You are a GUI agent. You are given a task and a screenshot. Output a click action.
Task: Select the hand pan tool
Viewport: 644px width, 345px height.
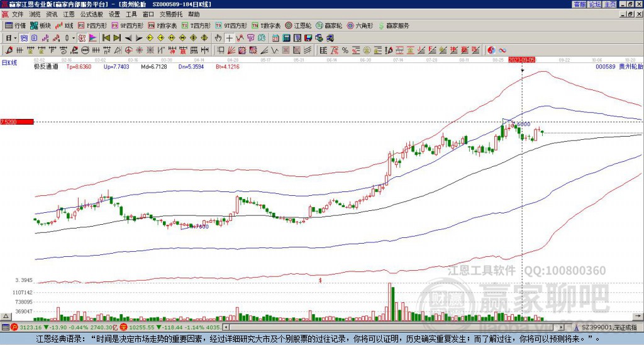[x=218, y=38]
